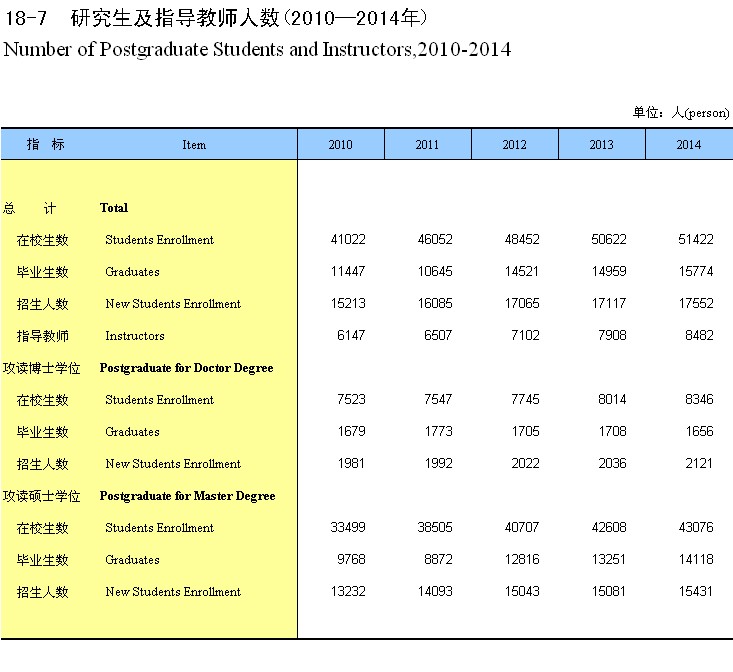733x672 pixels.
Task: Click the Item column header
Action: 194,145
